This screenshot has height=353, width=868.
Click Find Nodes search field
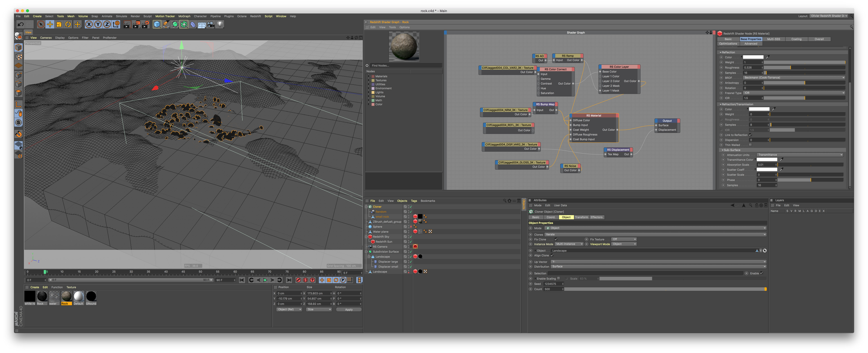point(406,66)
